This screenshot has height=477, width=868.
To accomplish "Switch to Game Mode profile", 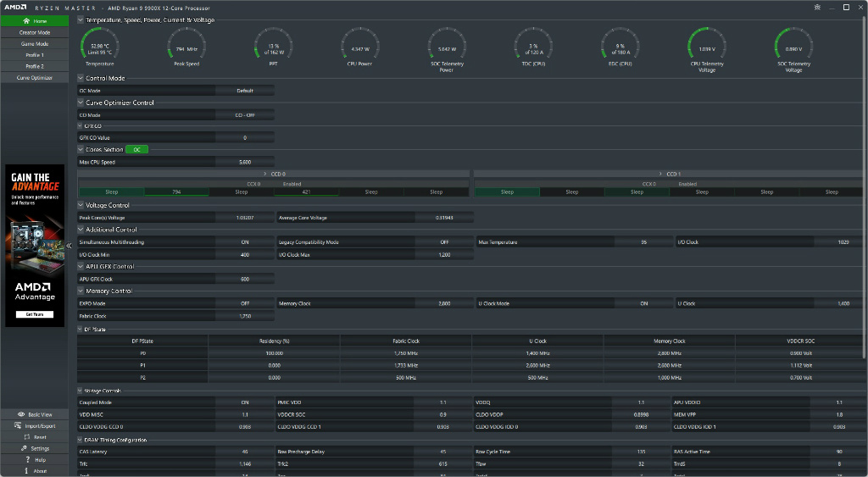I will pyautogui.click(x=34, y=44).
